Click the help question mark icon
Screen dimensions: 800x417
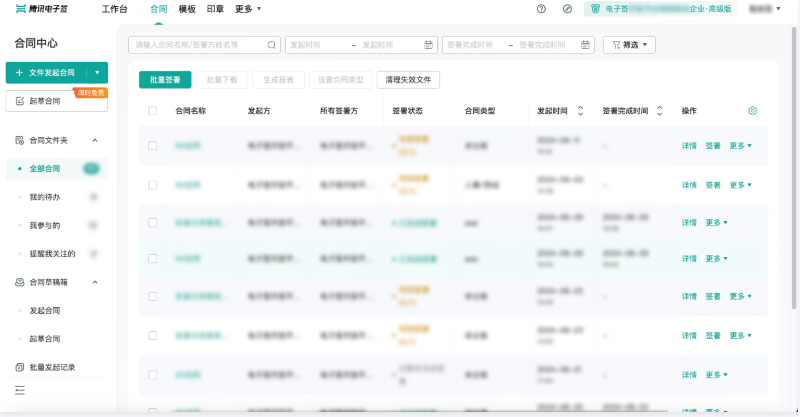pos(541,9)
